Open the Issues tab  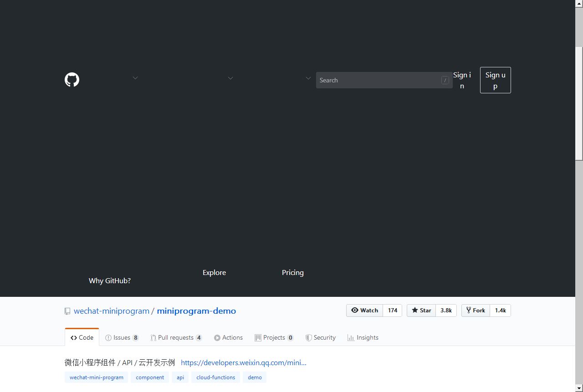[122, 337]
